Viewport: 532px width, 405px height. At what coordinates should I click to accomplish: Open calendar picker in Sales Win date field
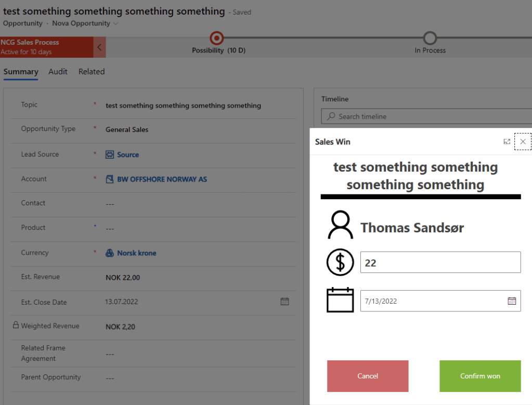click(511, 301)
